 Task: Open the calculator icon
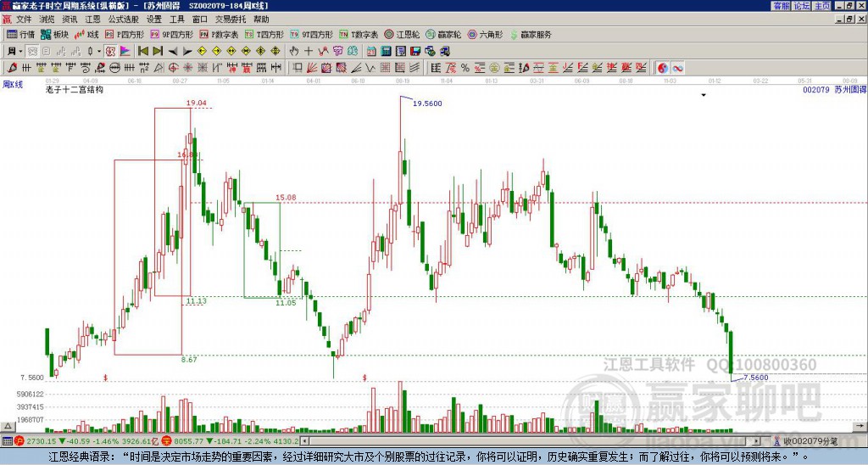[386, 51]
